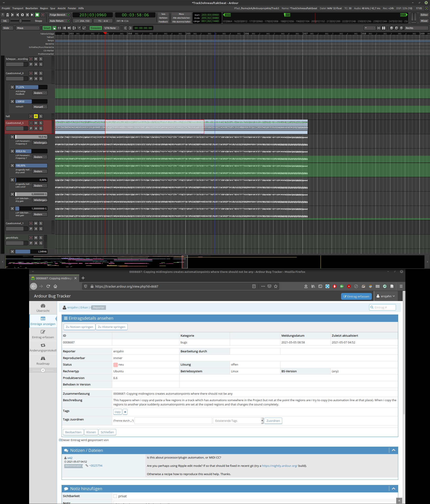Select the Range selection tool
Viewport: 430px width, 504px height.
(59, 28)
